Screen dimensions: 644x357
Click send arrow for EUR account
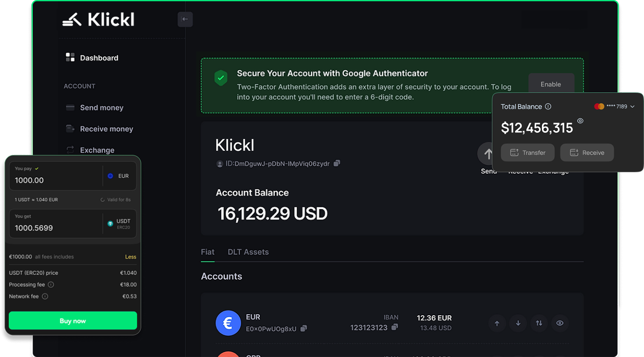pos(497,323)
